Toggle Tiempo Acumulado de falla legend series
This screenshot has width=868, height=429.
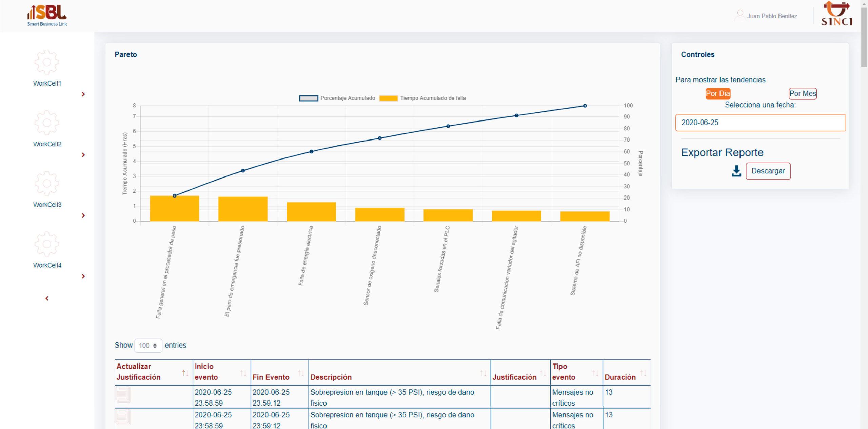422,98
